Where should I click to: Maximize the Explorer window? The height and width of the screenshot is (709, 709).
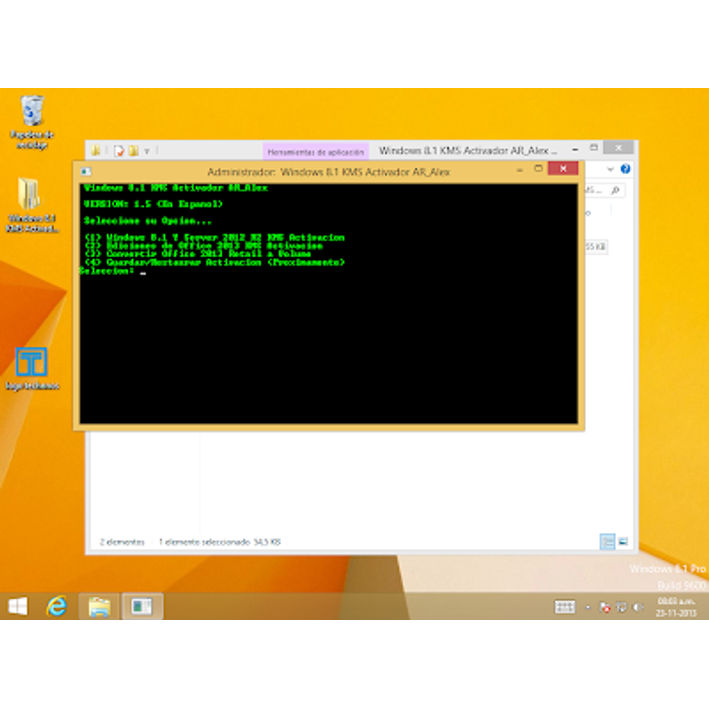click(594, 148)
